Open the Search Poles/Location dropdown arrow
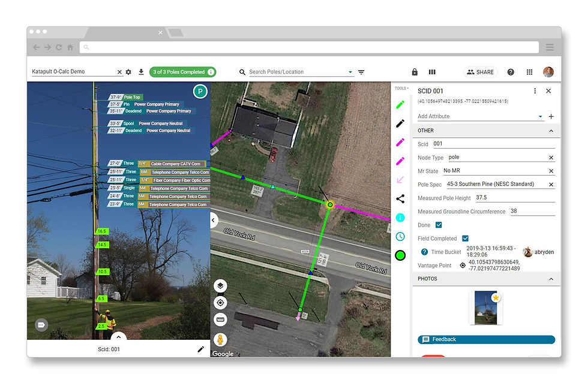Viewport: 588px width, 386px height. (x=350, y=72)
